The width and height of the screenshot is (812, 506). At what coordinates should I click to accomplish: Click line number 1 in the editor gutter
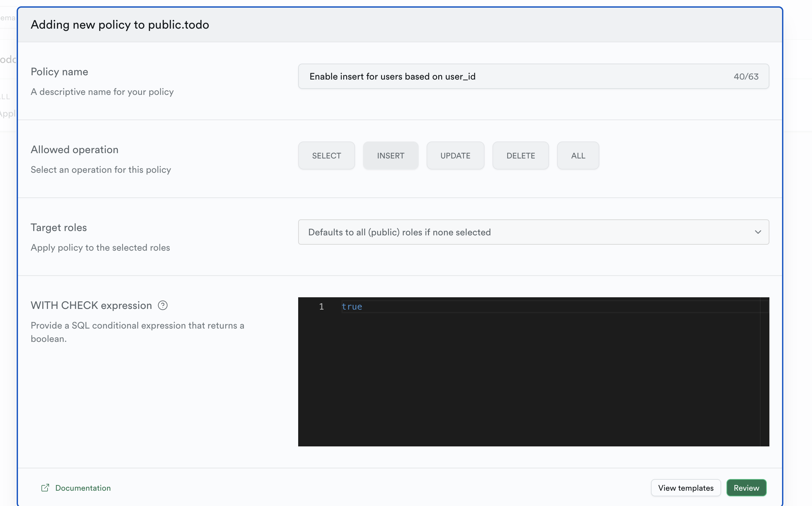click(321, 307)
